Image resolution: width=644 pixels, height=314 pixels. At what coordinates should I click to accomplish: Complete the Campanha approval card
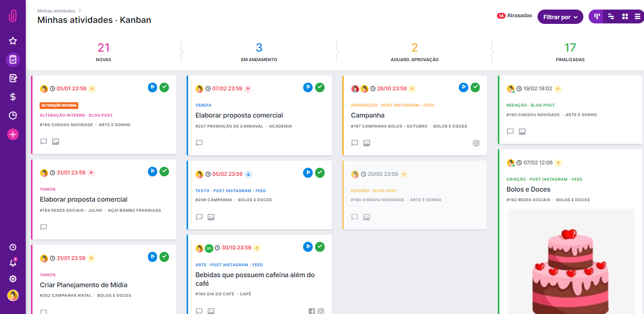[x=475, y=87]
